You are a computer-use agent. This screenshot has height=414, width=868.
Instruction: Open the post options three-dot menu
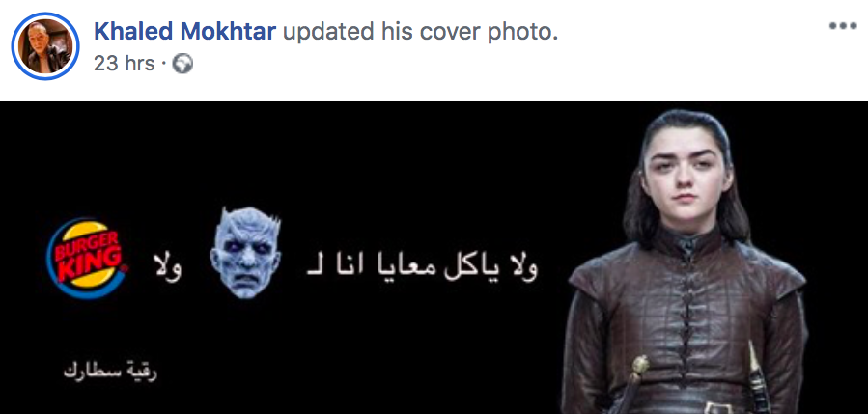(x=843, y=26)
